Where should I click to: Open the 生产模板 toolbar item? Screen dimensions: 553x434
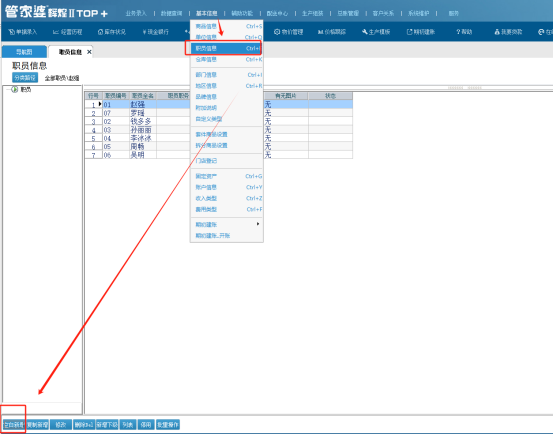coord(376,32)
